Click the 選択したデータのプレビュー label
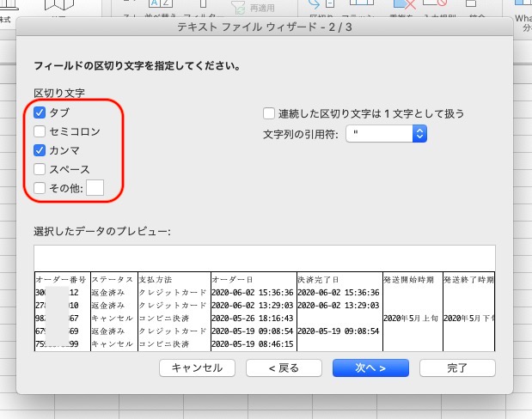 (102, 232)
